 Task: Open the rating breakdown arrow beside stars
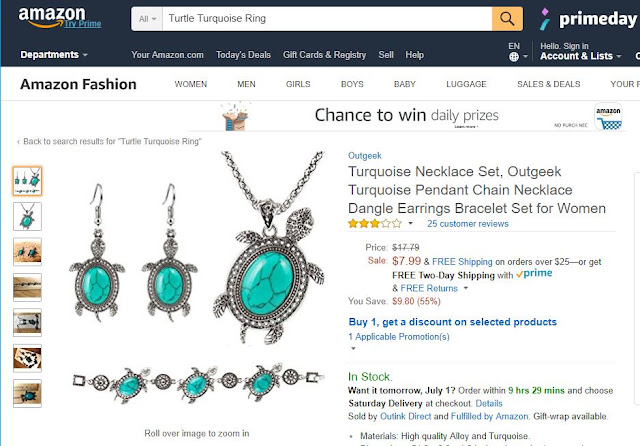(x=411, y=223)
